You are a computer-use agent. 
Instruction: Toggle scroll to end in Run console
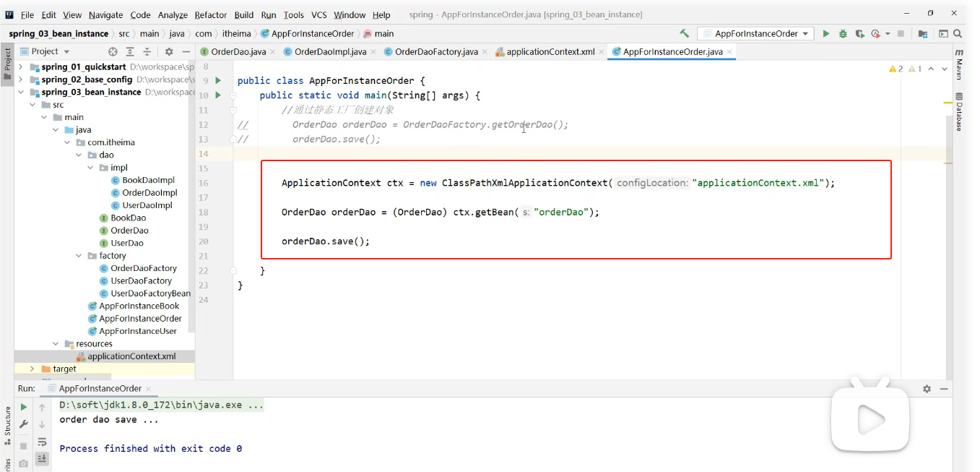tap(42, 458)
